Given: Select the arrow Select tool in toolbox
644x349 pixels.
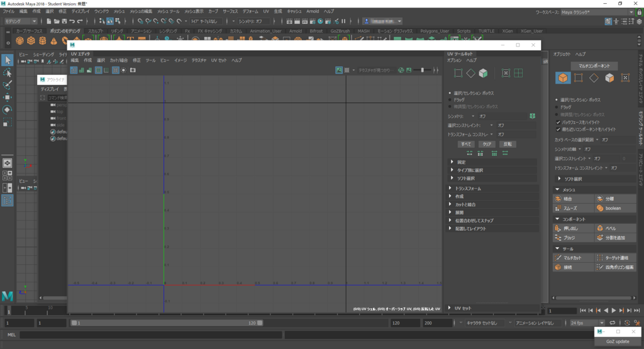Looking at the screenshot, I should [8, 60].
